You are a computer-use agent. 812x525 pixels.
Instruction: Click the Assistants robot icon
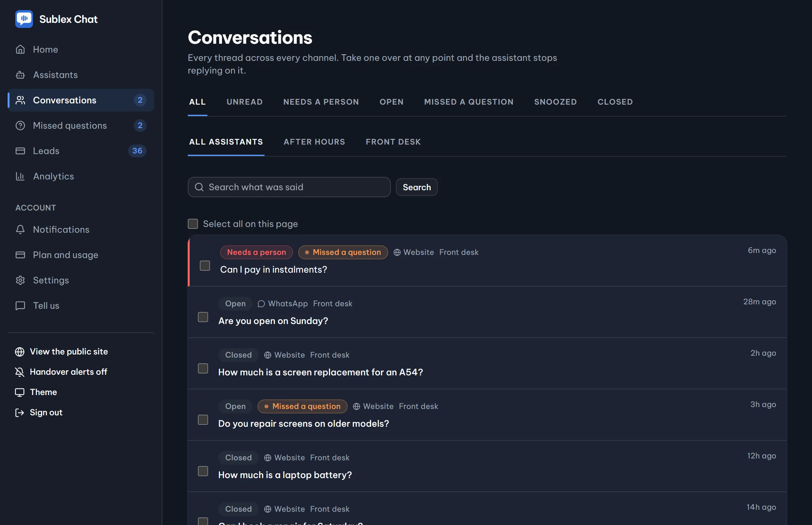20,75
